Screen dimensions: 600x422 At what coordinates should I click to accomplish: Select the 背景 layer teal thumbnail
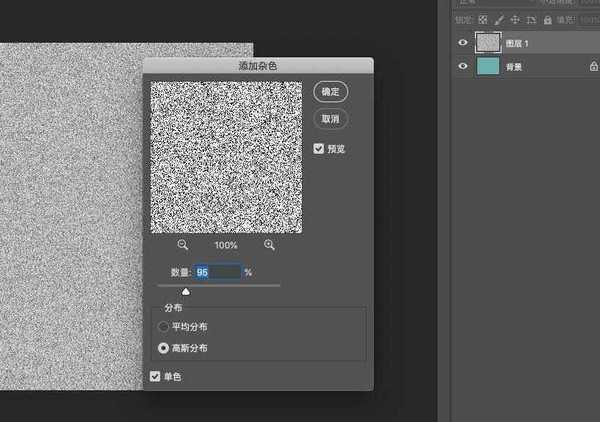pos(489,67)
